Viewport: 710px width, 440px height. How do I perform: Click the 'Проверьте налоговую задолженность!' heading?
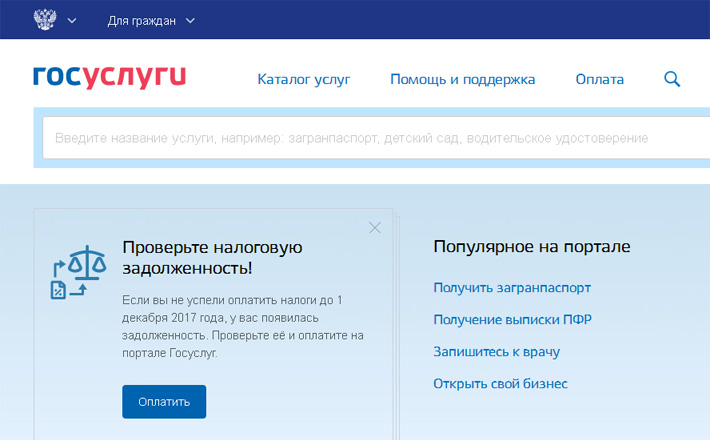tap(212, 257)
